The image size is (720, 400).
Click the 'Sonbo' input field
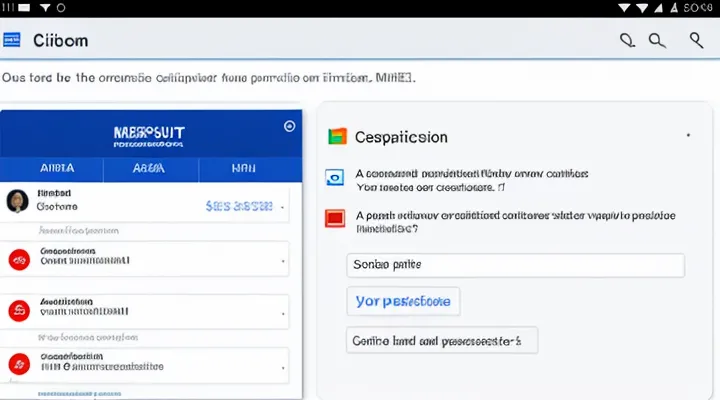pyautogui.click(x=515, y=265)
